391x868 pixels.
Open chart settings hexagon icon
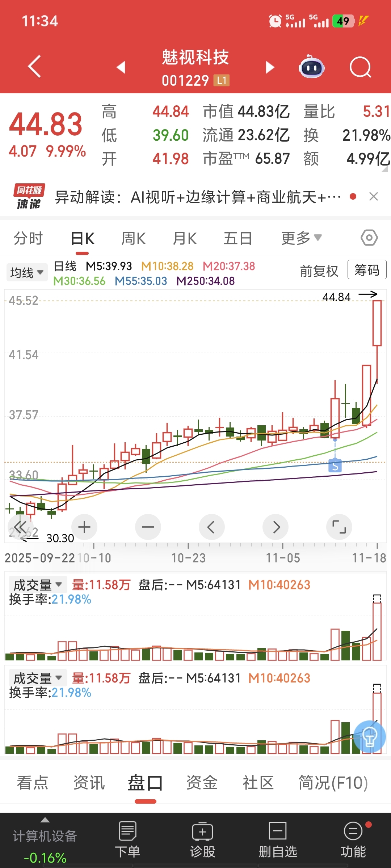point(369,238)
